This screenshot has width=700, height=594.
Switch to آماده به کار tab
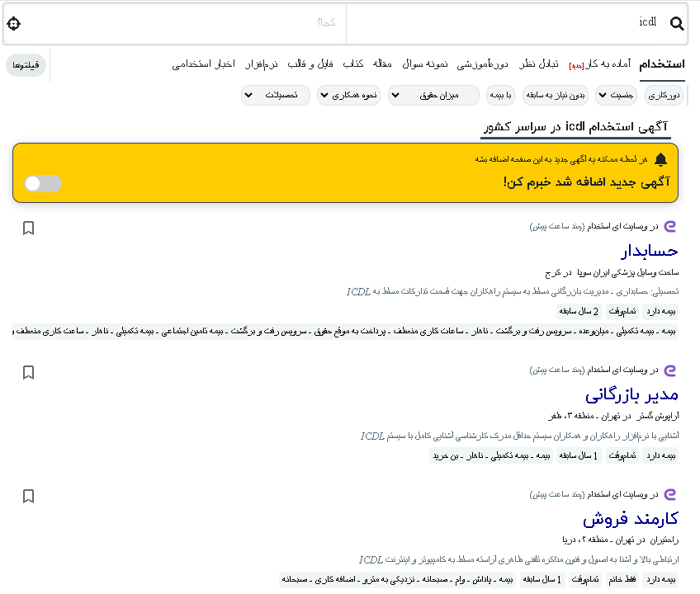tap(600, 64)
